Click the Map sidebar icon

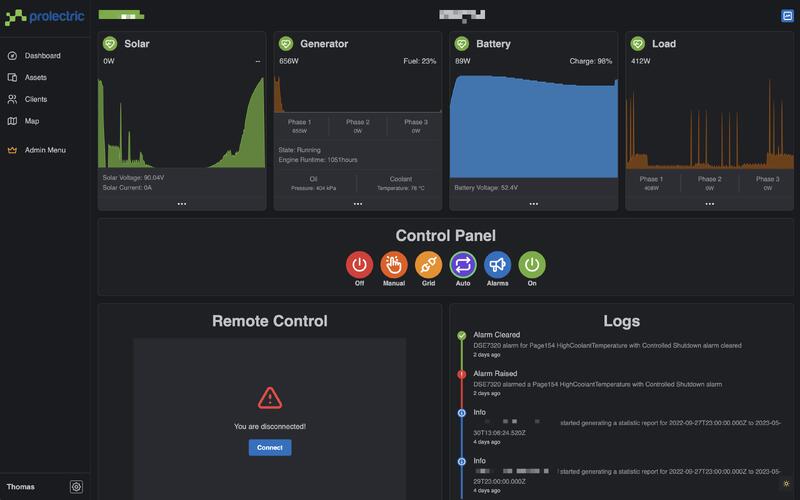[13, 121]
